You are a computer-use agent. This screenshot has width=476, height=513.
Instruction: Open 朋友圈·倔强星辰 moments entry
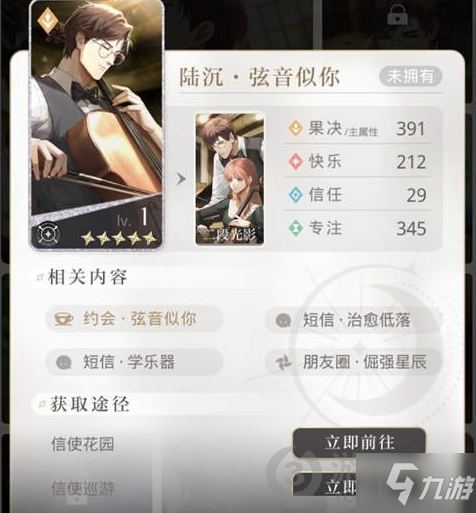tap(354, 362)
